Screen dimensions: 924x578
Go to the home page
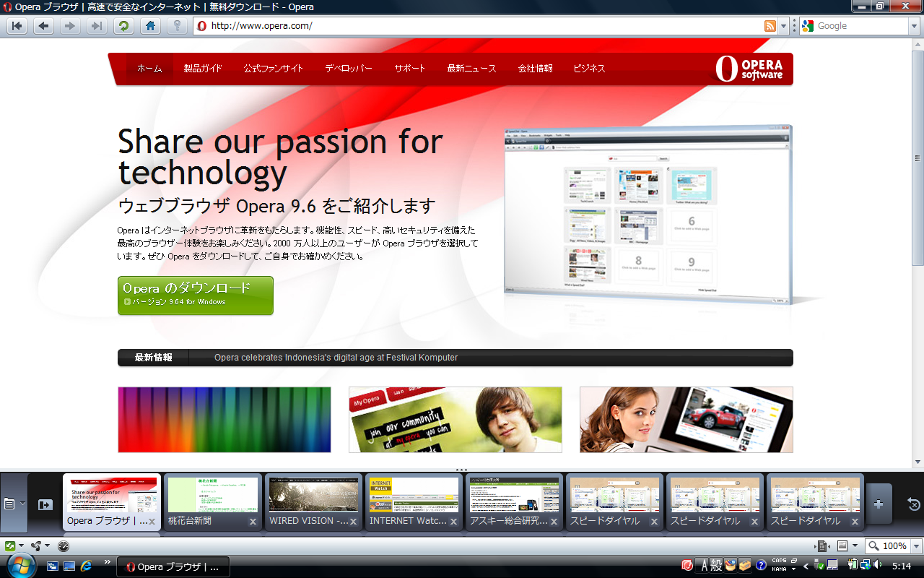click(x=150, y=26)
